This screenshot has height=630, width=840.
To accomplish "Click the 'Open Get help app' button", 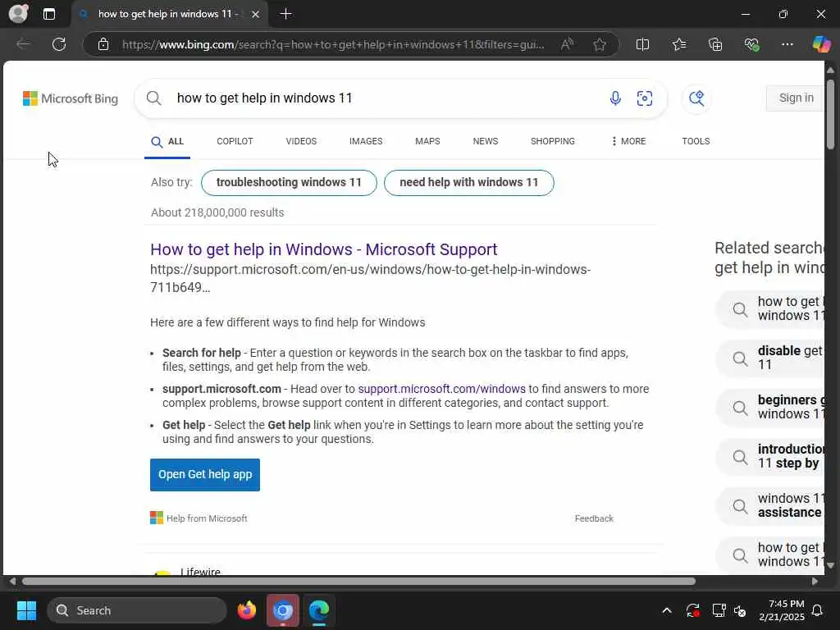I will pos(204,475).
